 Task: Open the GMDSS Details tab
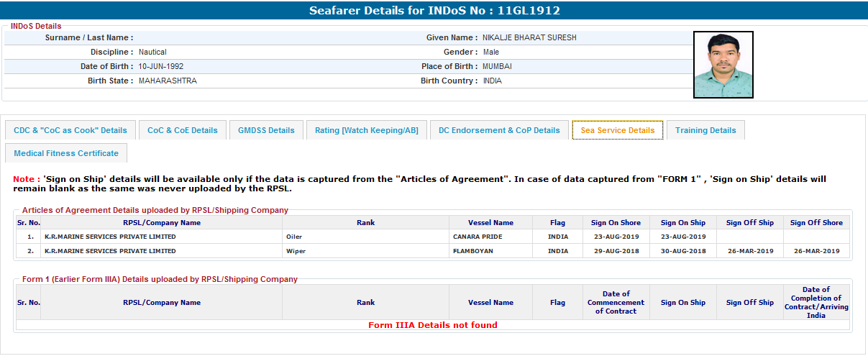(266, 130)
